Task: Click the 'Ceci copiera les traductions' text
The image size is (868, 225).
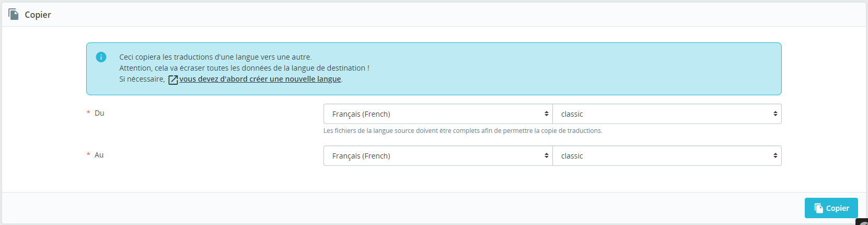Action: tap(215, 57)
